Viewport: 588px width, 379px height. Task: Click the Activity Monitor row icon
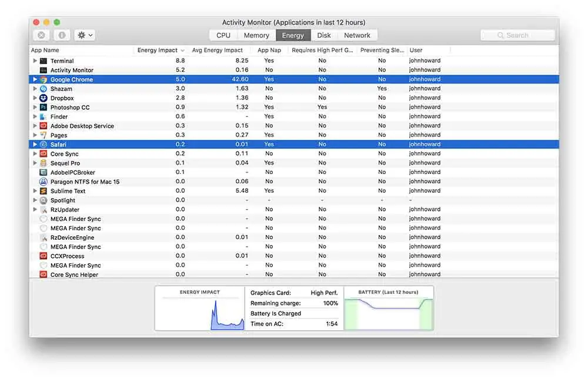point(44,70)
